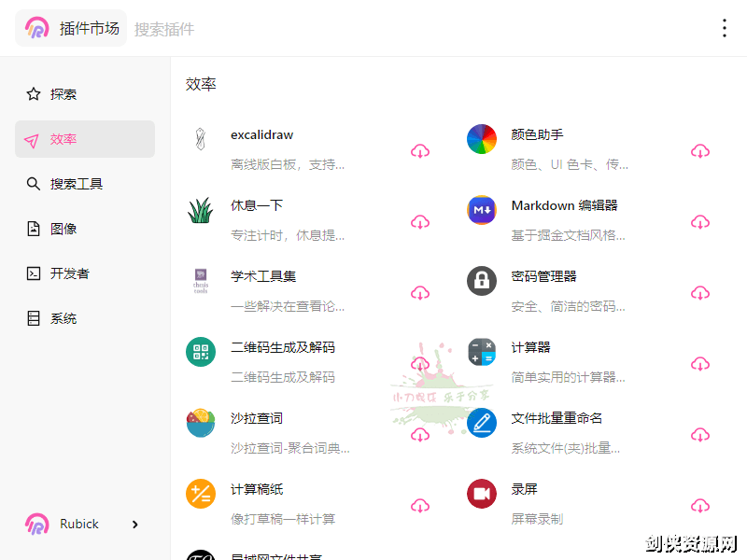This screenshot has height=560, width=747.
Task: Click the 计算器 calculator icon
Action: tap(482, 352)
